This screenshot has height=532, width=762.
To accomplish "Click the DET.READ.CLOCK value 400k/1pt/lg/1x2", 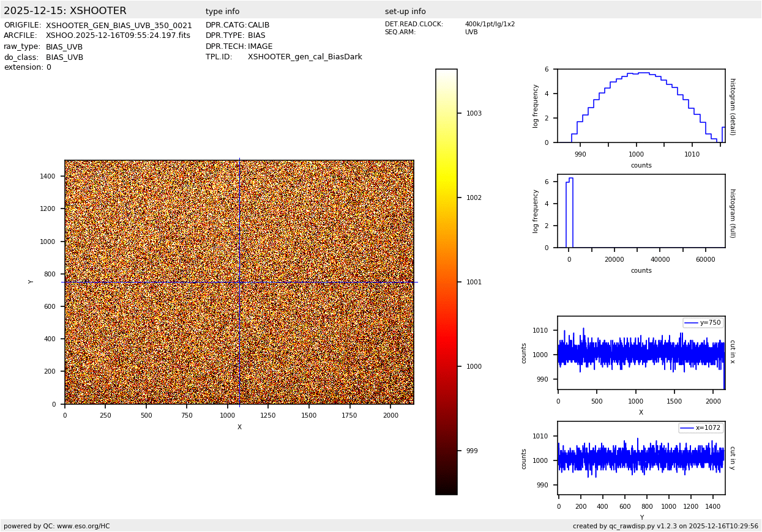I will pos(490,24).
